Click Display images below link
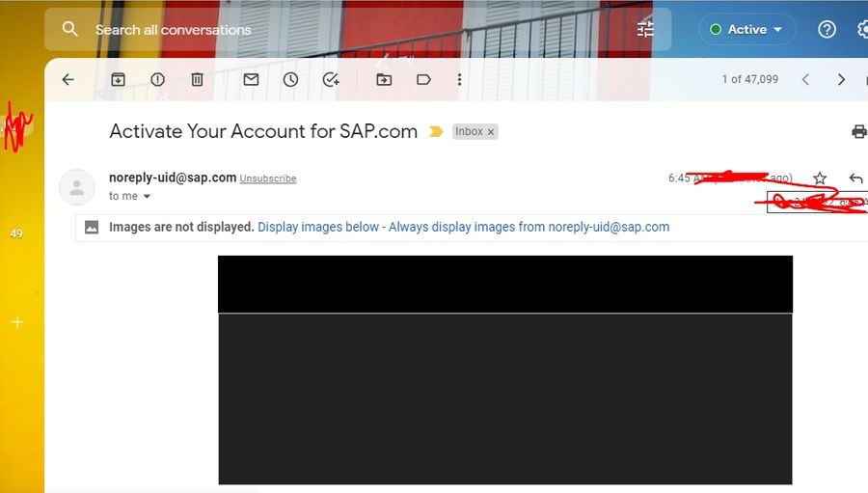 click(x=318, y=227)
